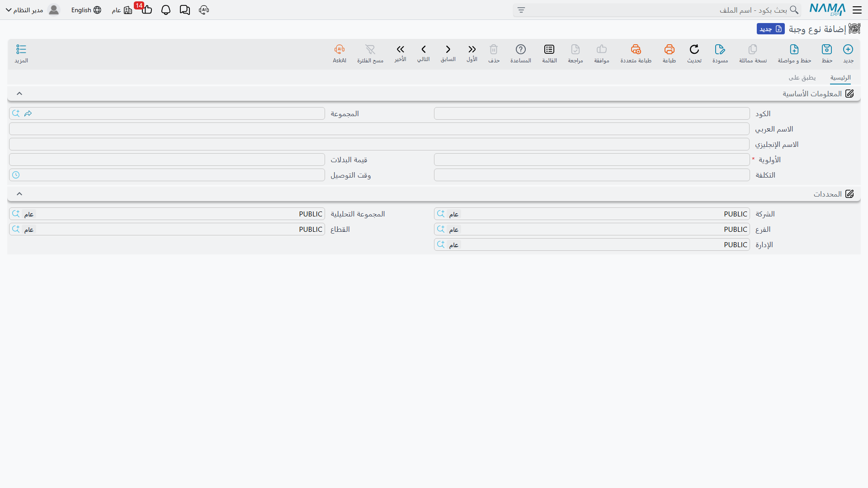Click the الأولوية input field
The width and height of the screenshot is (868, 488).
click(592, 160)
